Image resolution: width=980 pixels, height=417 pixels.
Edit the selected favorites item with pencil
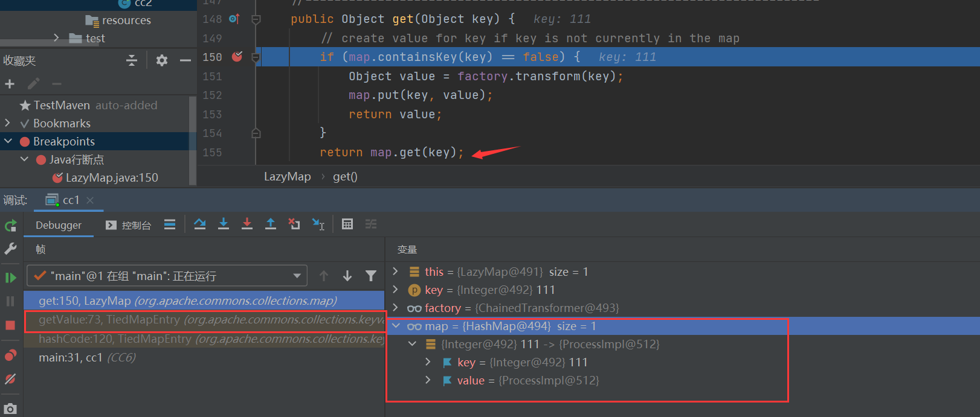33,84
